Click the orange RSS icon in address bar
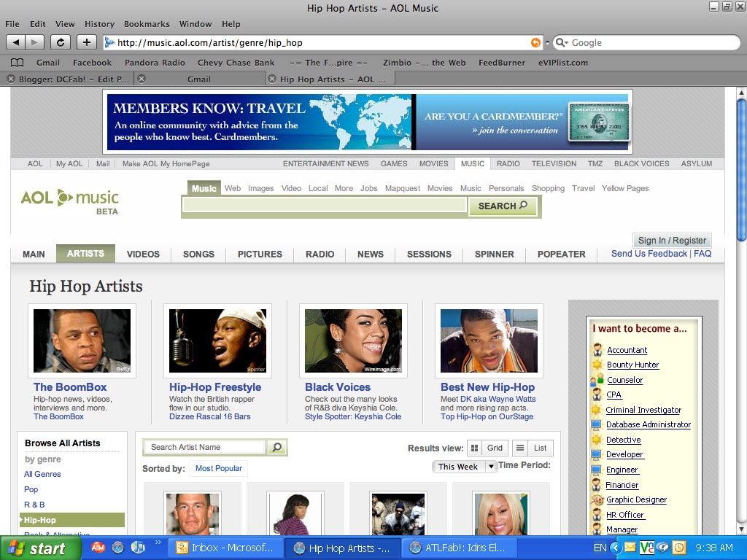 (x=535, y=42)
